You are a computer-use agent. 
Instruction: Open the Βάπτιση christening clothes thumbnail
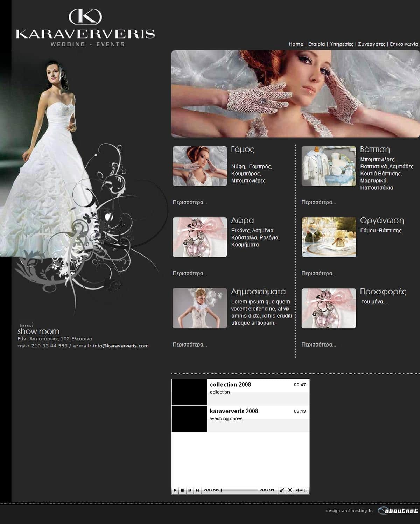click(x=329, y=166)
